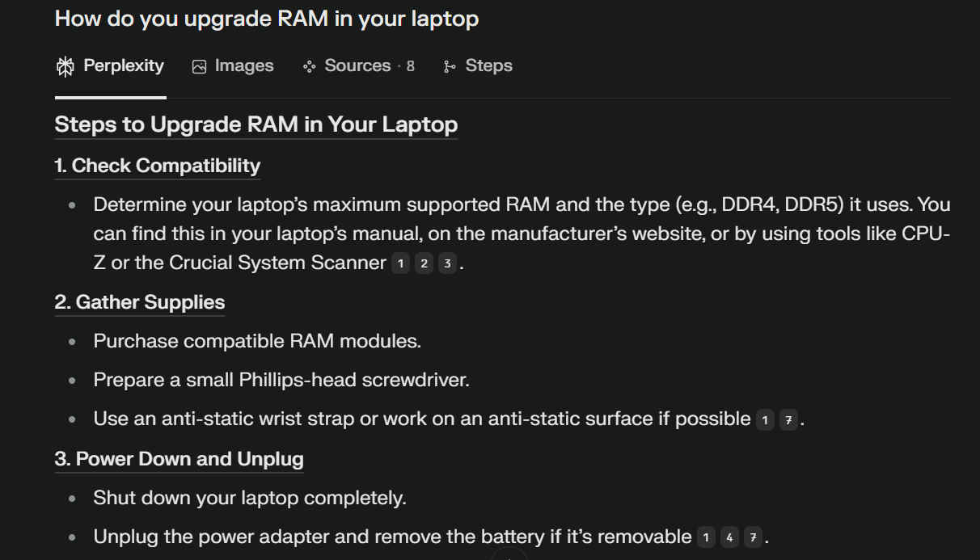Viewport: 980px width, 560px height.
Task: Open citation 7 on anti-static surface line
Action: (x=788, y=420)
